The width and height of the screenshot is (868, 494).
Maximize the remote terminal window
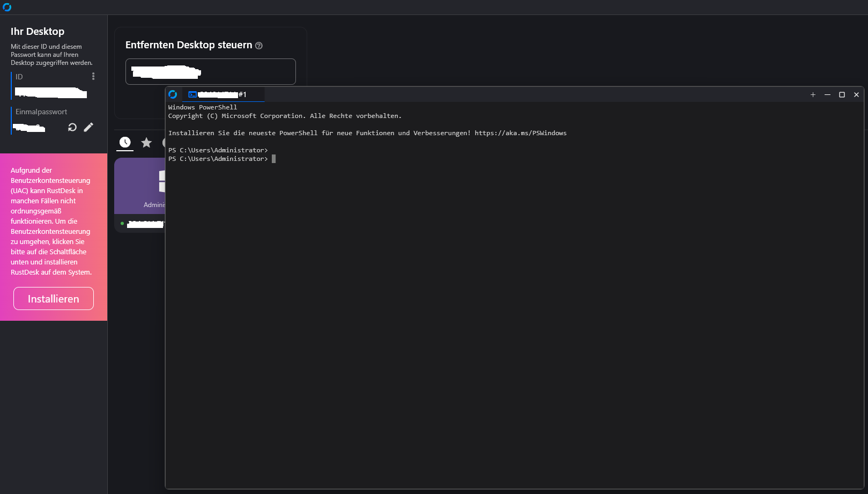pos(842,94)
